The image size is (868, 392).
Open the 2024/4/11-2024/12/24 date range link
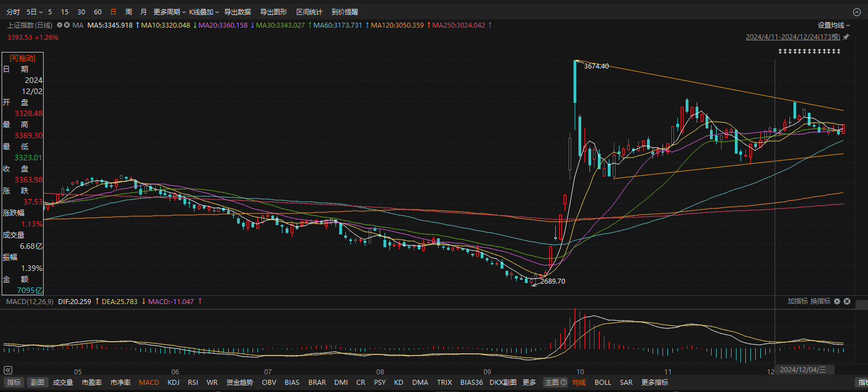[792, 37]
